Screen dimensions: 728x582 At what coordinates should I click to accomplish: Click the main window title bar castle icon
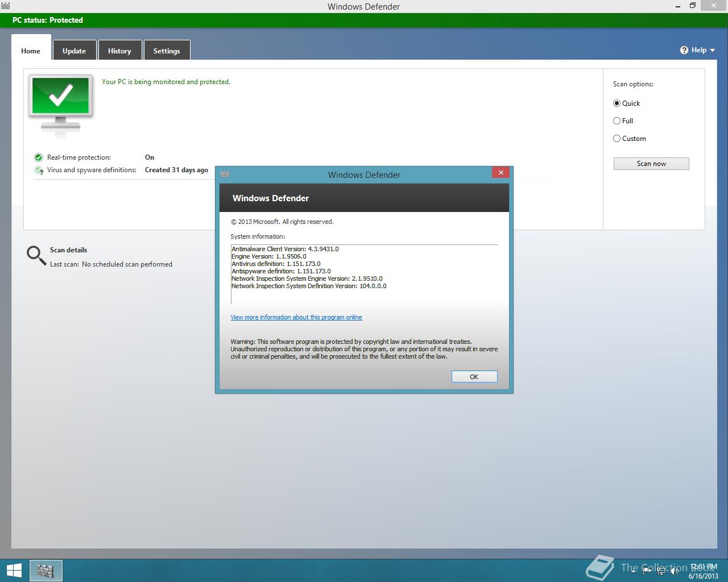click(x=6, y=6)
